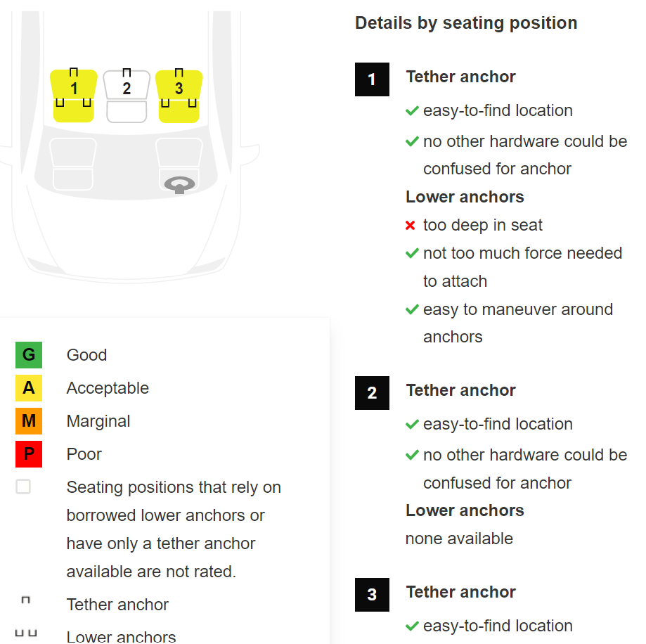Click the lower anchors symbol in legend
Screen dimensions: 646x644
[x=26, y=633]
